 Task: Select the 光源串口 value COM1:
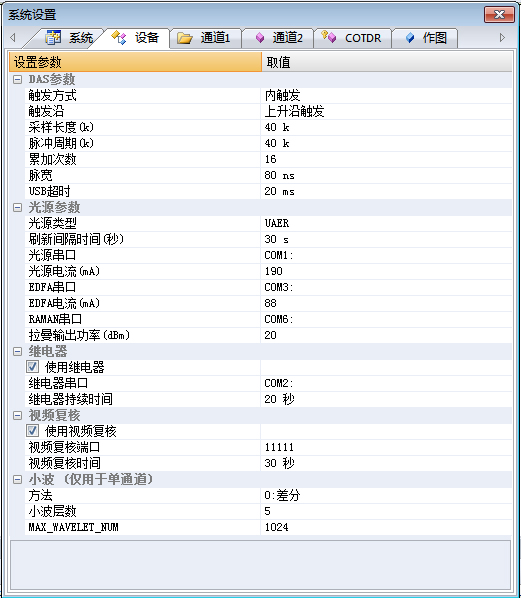coord(386,255)
